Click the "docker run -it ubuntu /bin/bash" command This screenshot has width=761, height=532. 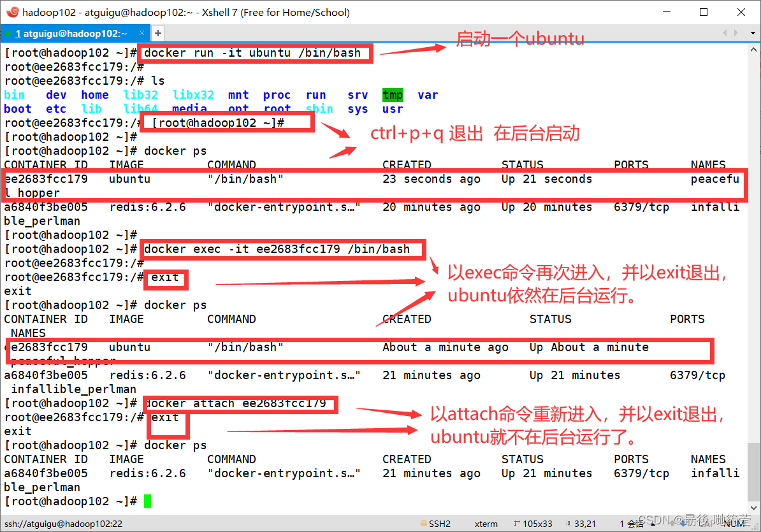[252, 53]
